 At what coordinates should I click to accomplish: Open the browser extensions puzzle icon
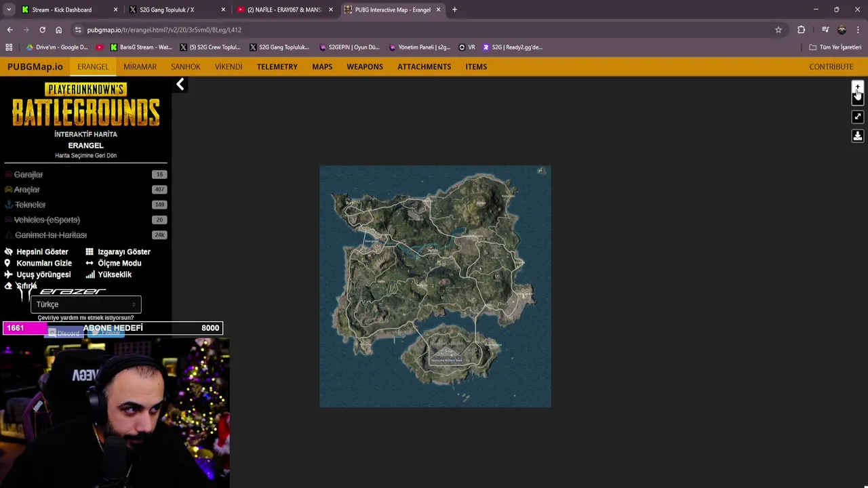coord(801,30)
